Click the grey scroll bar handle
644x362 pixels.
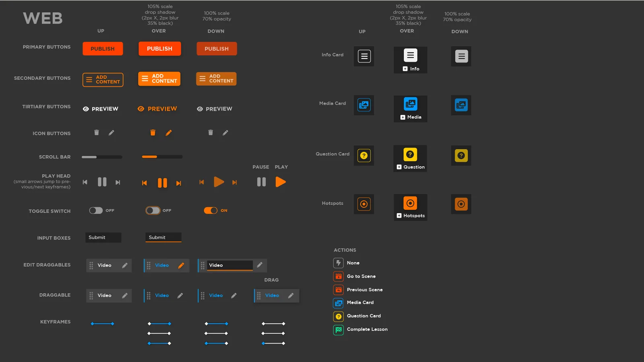tap(89, 157)
